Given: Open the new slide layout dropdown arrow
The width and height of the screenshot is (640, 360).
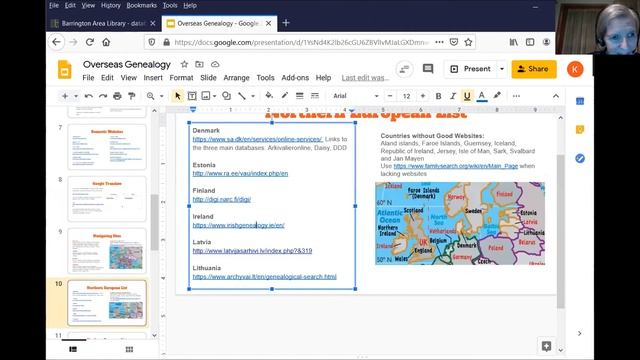Looking at the screenshot, I should pos(76,96).
